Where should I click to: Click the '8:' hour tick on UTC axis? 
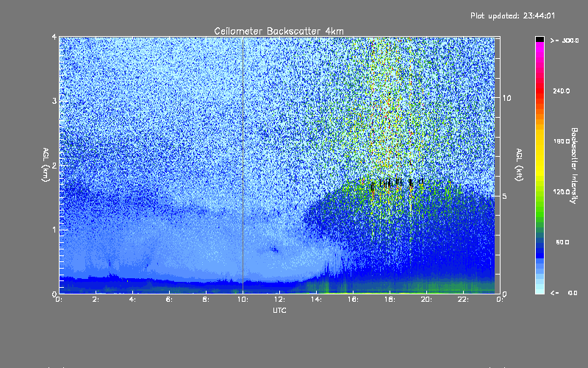click(x=207, y=300)
